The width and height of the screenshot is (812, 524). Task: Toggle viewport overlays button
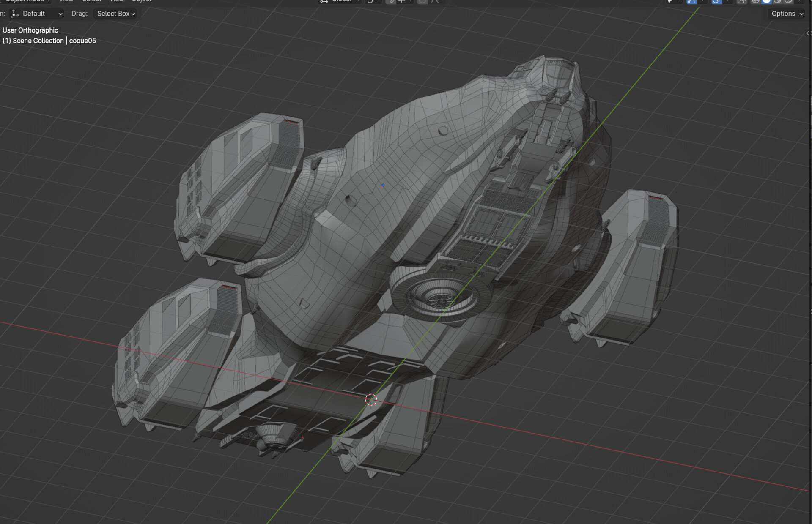point(716,1)
